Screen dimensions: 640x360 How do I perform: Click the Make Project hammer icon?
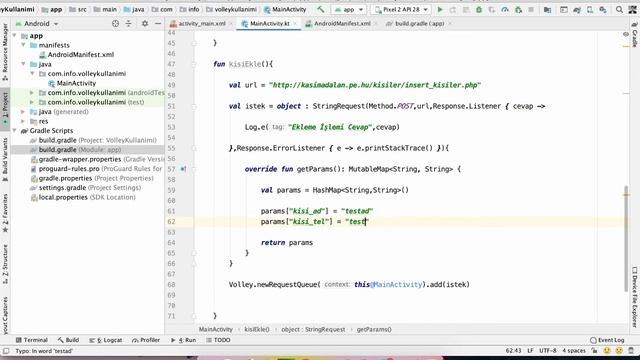point(321,9)
